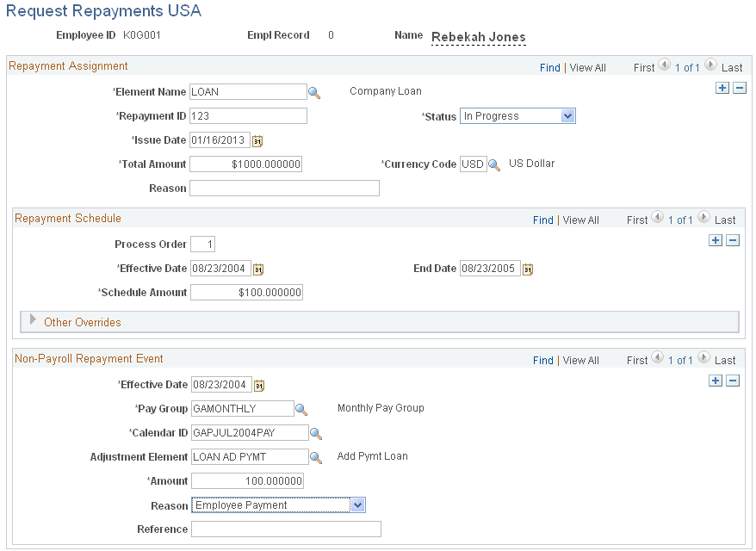Expand the Other Overrides section

pyautogui.click(x=33, y=319)
